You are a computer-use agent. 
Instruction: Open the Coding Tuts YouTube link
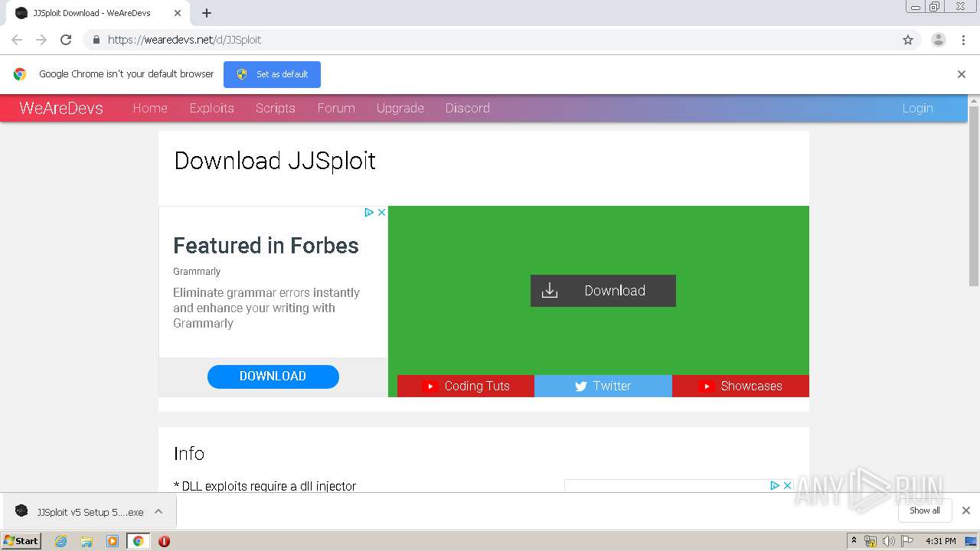coord(465,386)
